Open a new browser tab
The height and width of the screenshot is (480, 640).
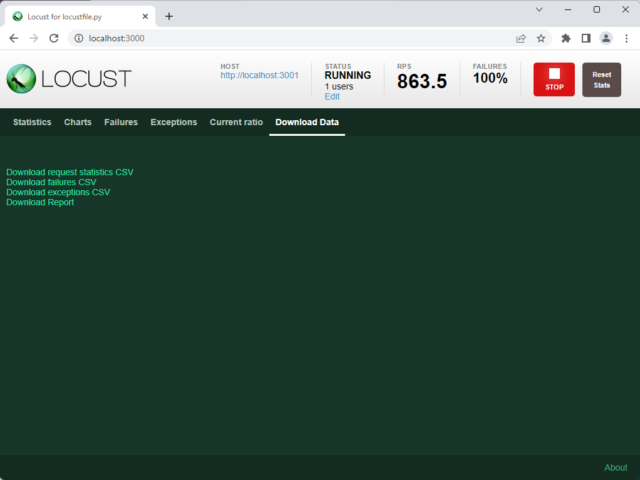pyautogui.click(x=169, y=16)
